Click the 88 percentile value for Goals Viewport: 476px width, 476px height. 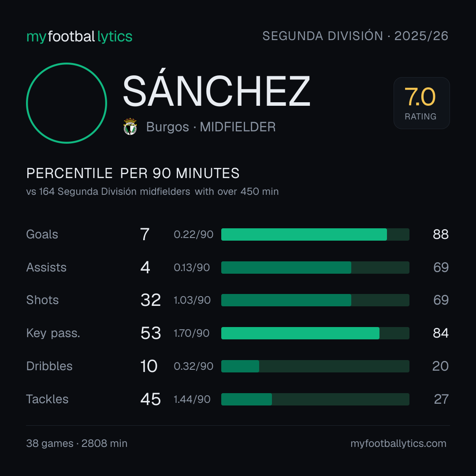(x=440, y=234)
